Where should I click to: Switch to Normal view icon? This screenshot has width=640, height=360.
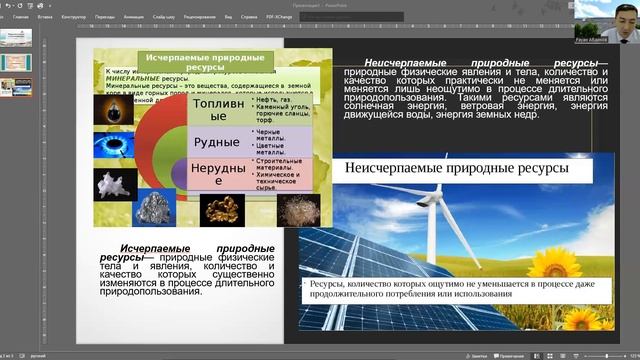tap(537, 356)
